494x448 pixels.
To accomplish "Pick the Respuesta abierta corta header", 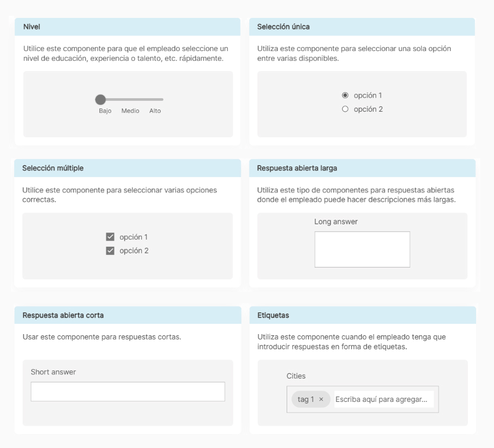I will click(x=128, y=315).
